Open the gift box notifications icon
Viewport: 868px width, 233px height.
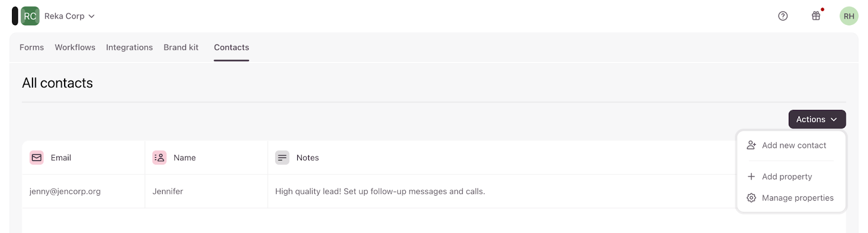click(816, 16)
